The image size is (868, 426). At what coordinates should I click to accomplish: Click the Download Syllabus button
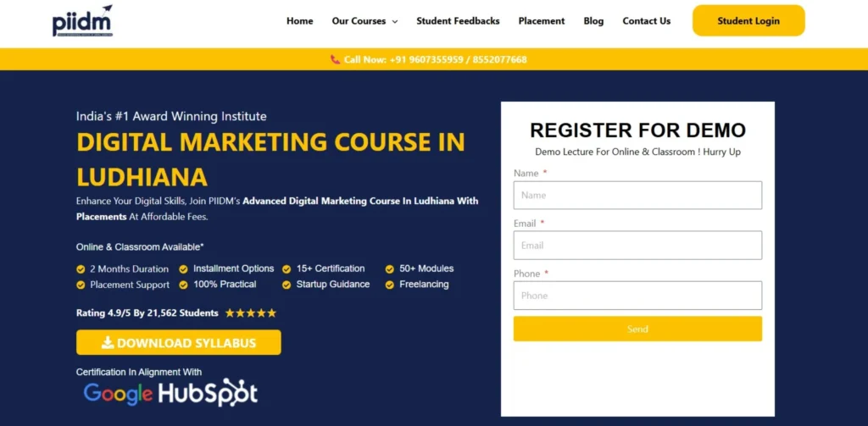tap(179, 342)
